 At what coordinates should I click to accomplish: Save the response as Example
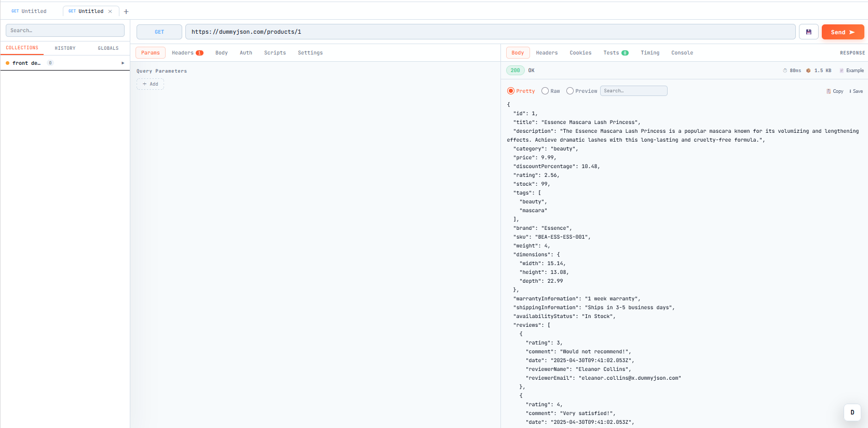click(x=852, y=71)
